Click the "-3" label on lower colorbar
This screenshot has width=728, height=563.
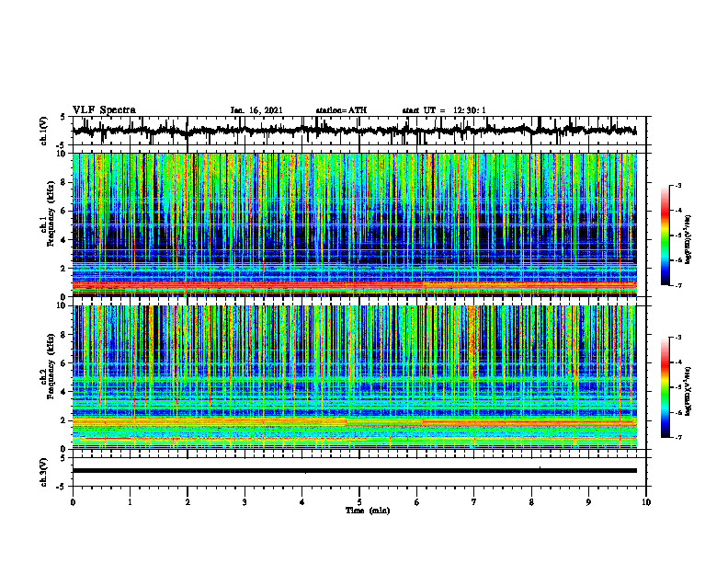tap(677, 338)
